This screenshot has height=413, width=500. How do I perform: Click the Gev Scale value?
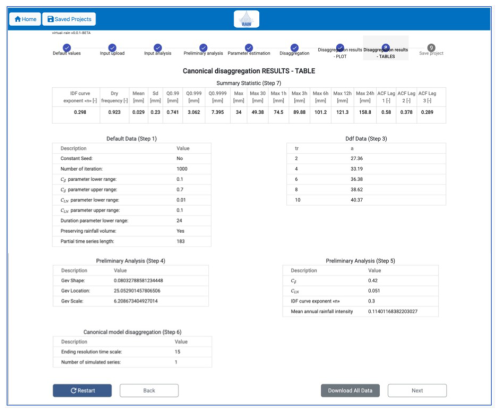point(136,301)
